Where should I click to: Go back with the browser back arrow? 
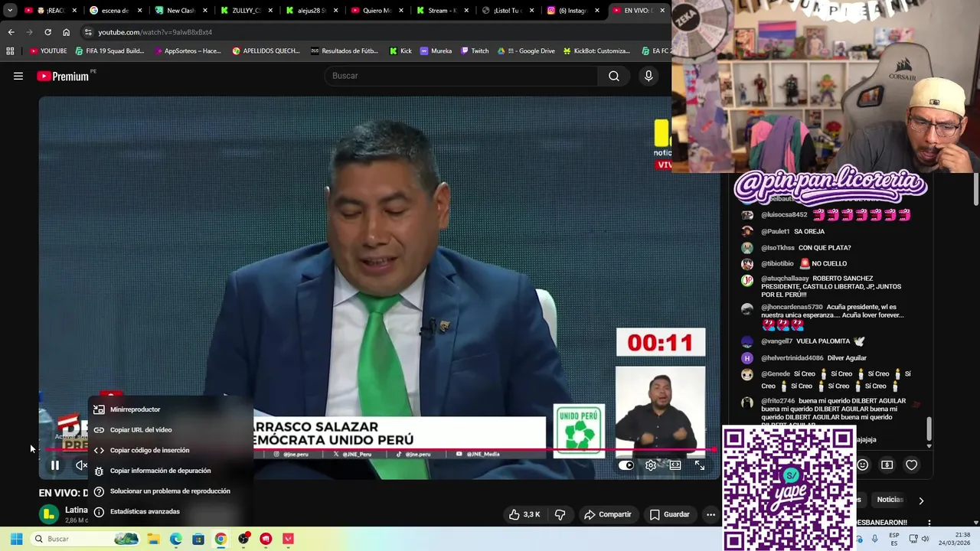[11, 32]
